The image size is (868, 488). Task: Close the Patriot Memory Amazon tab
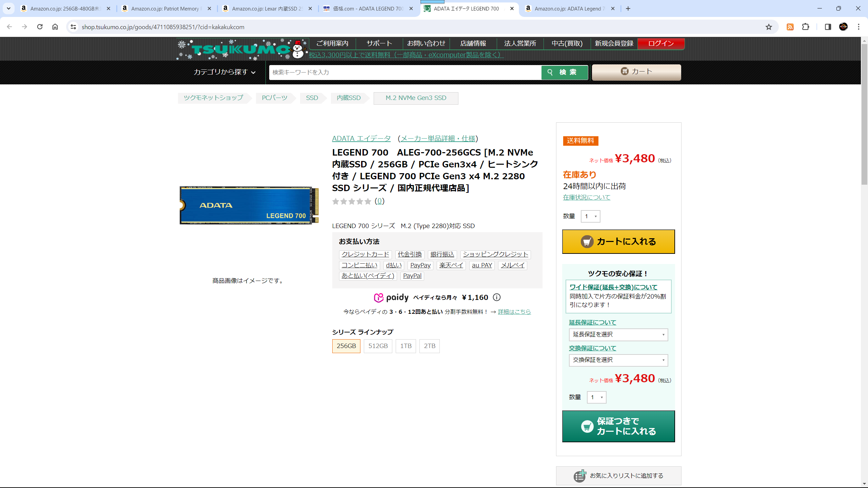click(209, 8)
